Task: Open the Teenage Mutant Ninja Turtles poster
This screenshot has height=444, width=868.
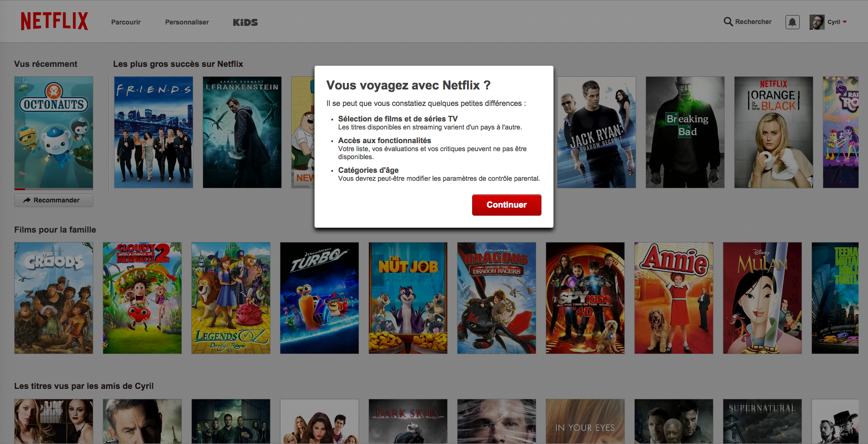Action: pos(835,298)
